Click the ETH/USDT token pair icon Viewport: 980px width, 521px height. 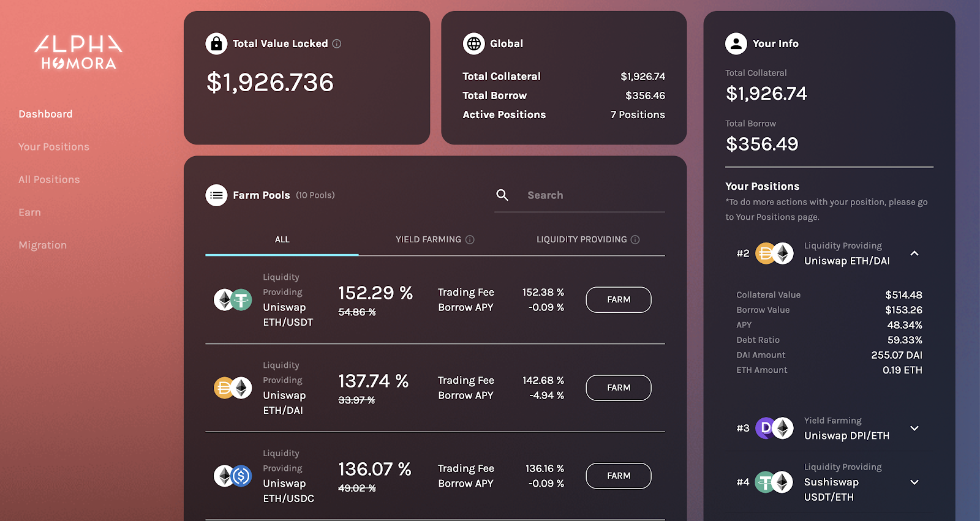tap(233, 300)
